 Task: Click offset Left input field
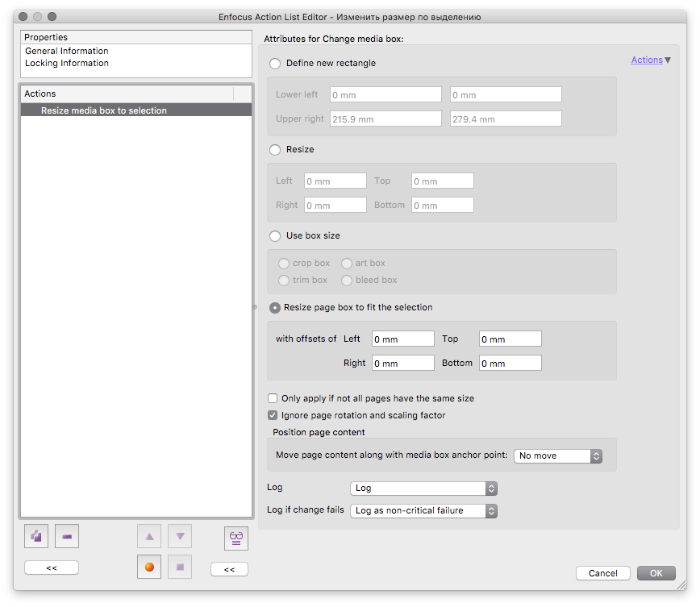click(x=403, y=339)
